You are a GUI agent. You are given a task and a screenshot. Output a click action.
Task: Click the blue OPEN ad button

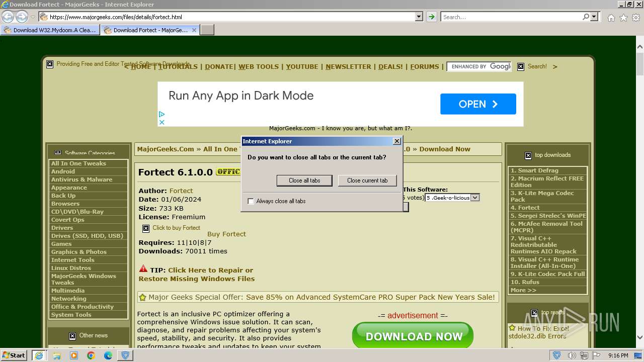click(478, 104)
